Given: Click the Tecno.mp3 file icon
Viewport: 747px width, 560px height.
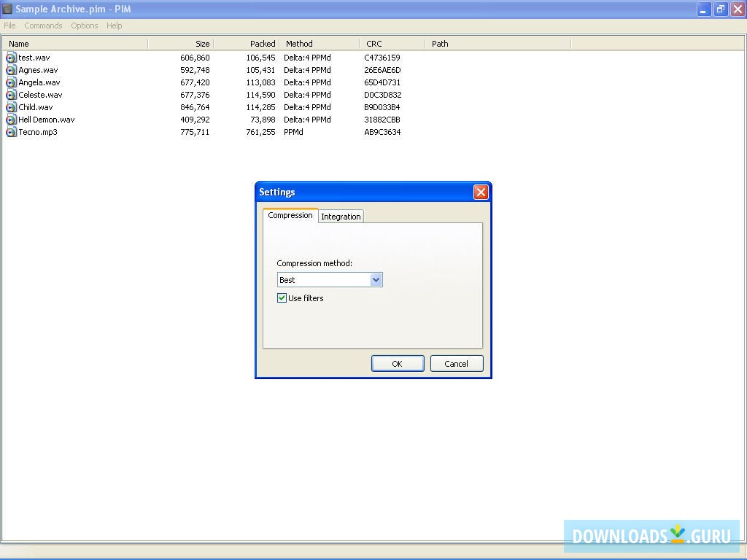Looking at the screenshot, I should (x=11, y=132).
